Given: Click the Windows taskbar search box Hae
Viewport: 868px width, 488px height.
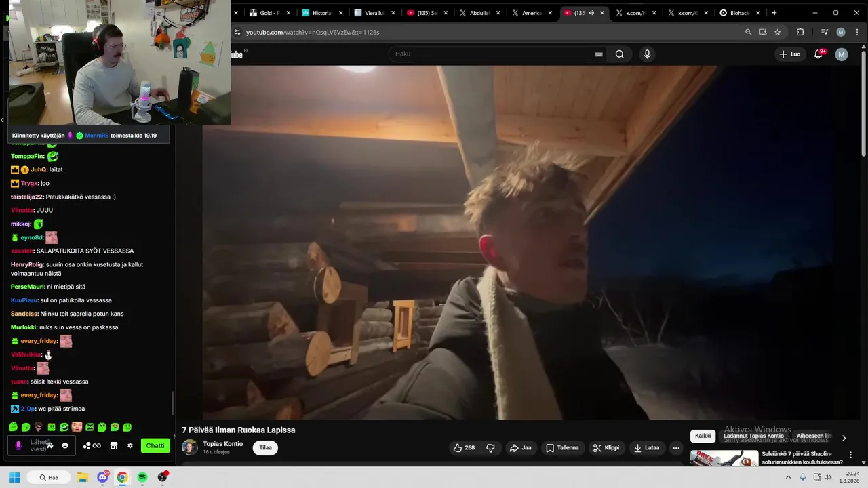Looking at the screenshot, I should click(47, 477).
